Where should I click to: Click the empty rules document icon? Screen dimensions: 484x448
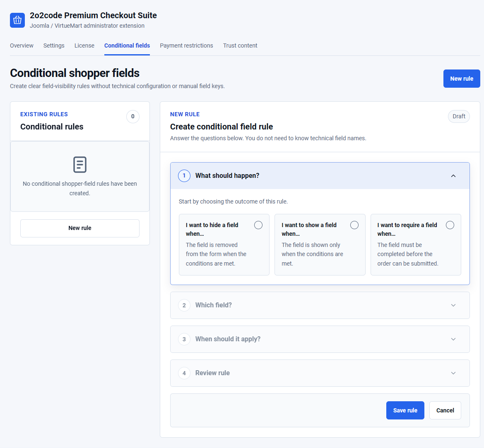pos(79,165)
